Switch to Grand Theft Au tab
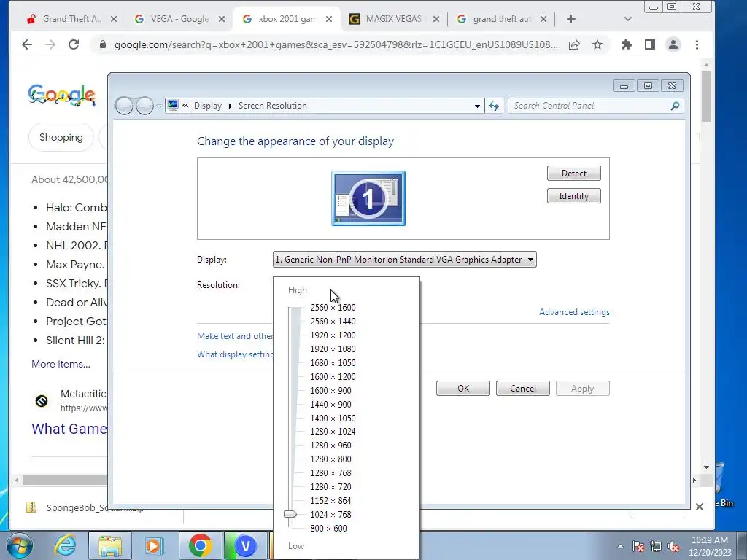Viewport: 747px width, 560px height. coord(71,19)
